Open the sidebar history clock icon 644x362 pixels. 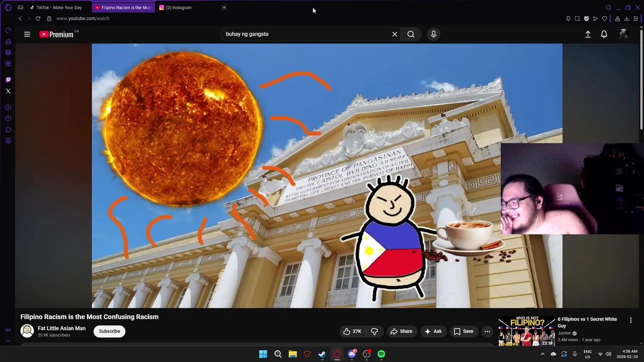pyautogui.click(x=8, y=119)
